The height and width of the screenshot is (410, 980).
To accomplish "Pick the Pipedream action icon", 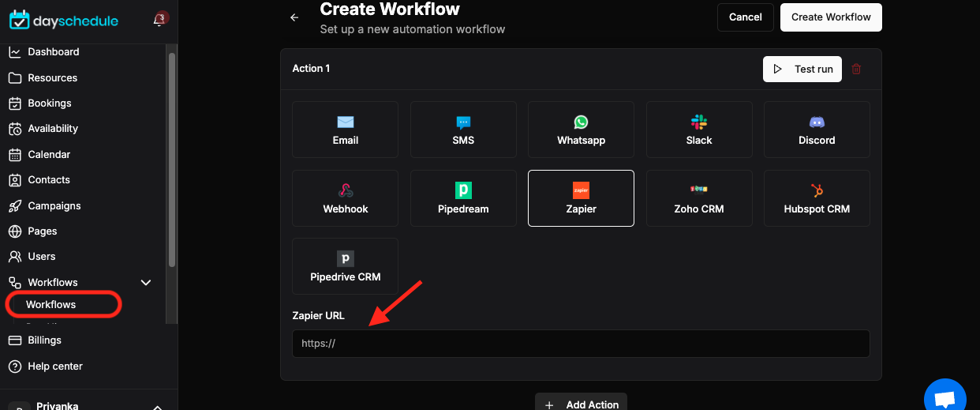I will pos(463,190).
